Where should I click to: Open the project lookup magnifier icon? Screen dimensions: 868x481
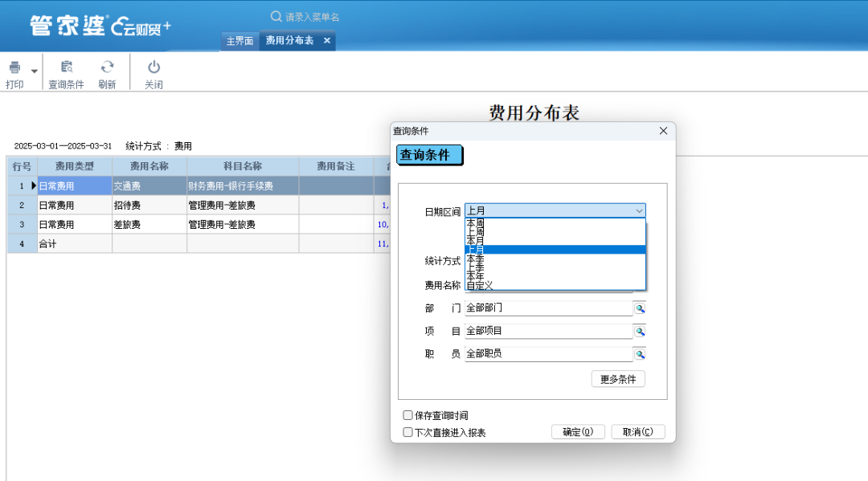point(639,330)
